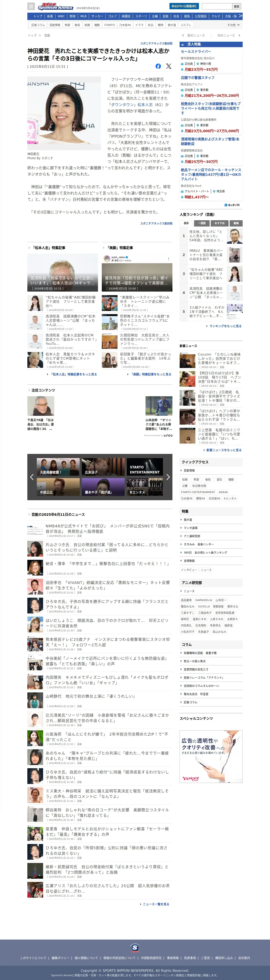The width and height of the screenshot is (270, 980).
Task: Go to 次のニュース with right chevron
Action: pyautogui.click(x=229, y=35)
